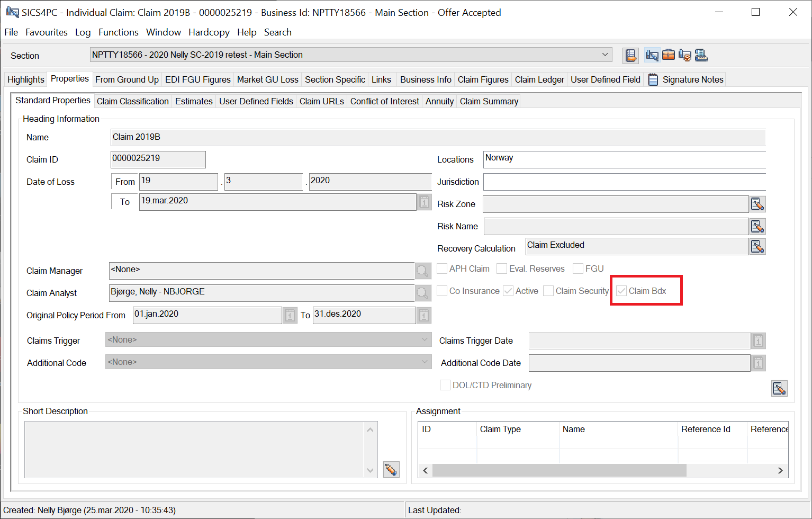The width and height of the screenshot is (812, 519).
Task: Click the Claim Manager search magnifier icon
Action: (422, 271)
